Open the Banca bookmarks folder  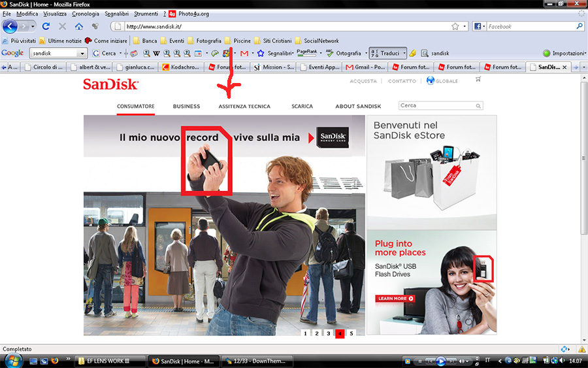coord(145,41)
